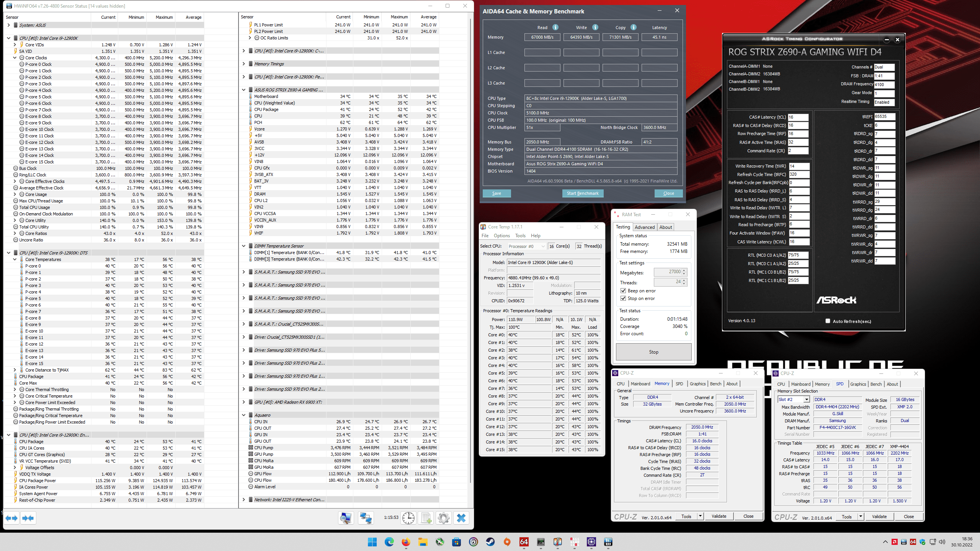Start HWiNFO logging with the sheet-plus icon
The image size is (980, 551).
point(426,518)
